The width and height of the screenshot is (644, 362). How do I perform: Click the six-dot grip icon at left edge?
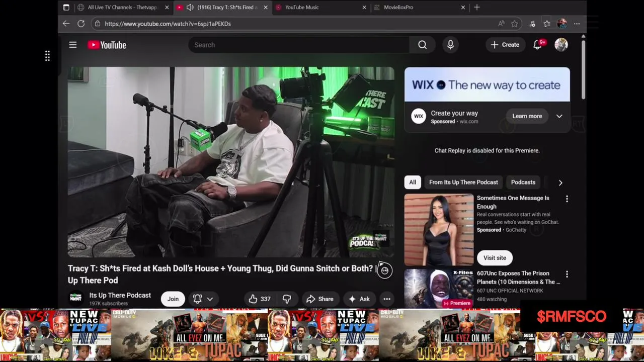47,56
